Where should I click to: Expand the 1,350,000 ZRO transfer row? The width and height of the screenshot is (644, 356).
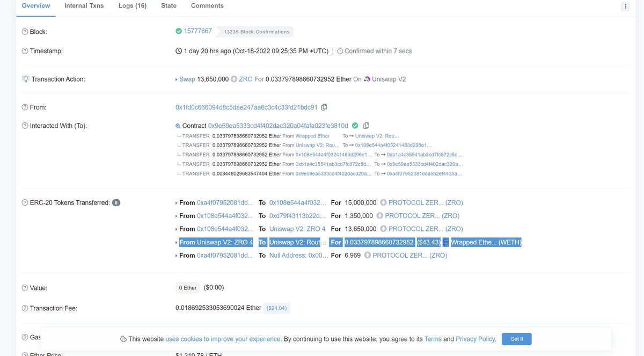pos(177,216)
